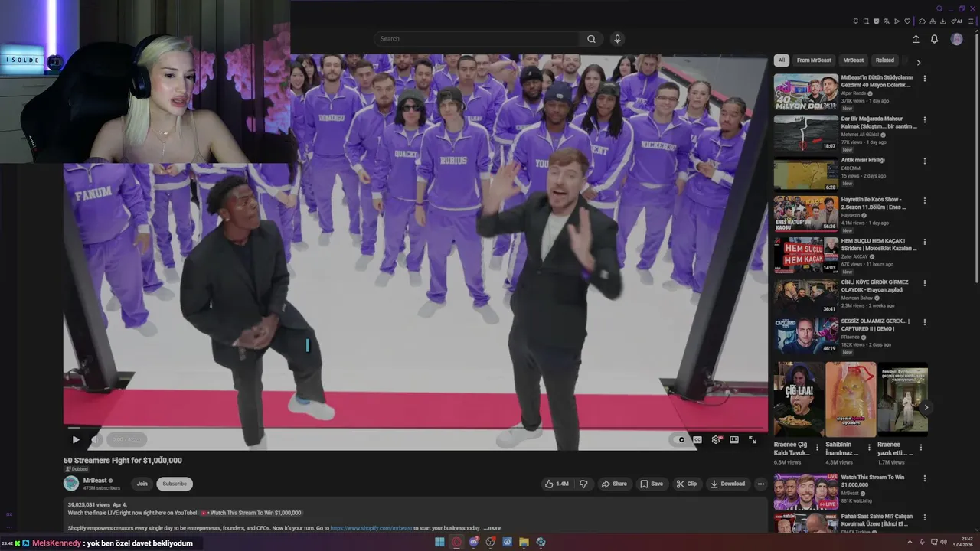Image resolution: width=980 pixels, height=551 pixels.
Task: Enter fullscreen for the video
Action: [753, 439]
